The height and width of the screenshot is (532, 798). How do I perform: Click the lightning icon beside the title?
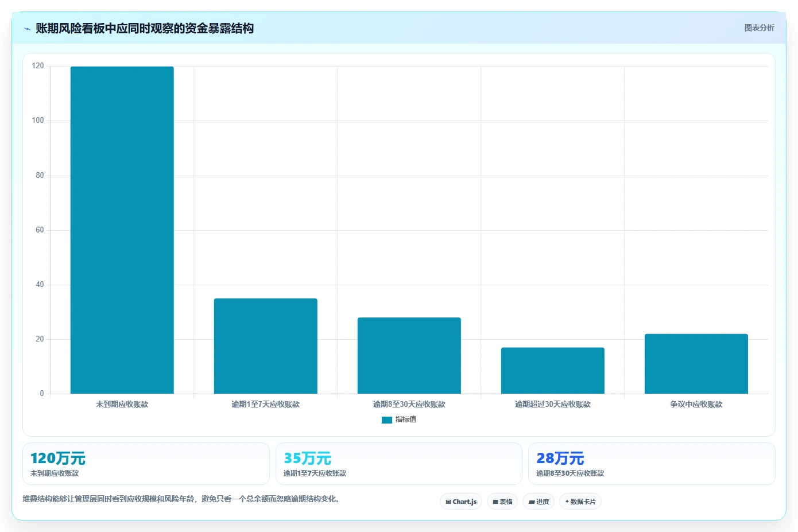point(27,29)
